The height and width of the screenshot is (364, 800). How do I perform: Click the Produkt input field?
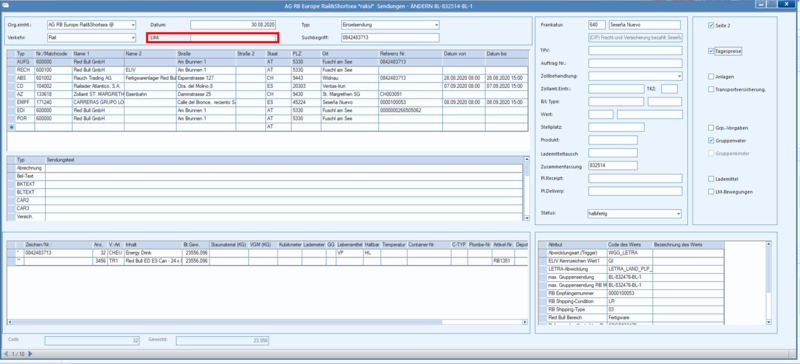tap(613, 140)
